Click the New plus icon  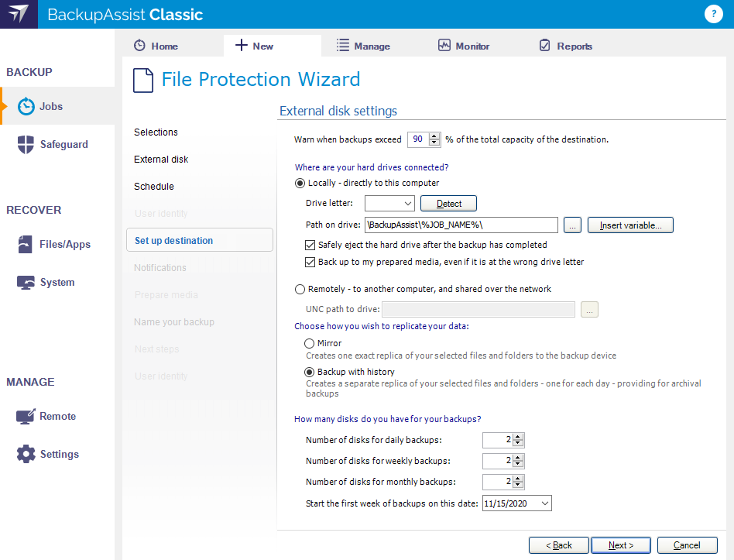[241, 45]
